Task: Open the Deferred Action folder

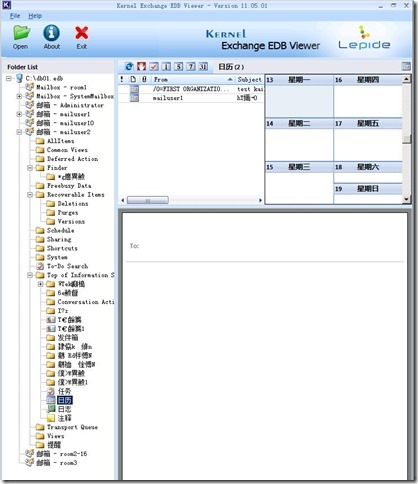Action: (72, 159)
